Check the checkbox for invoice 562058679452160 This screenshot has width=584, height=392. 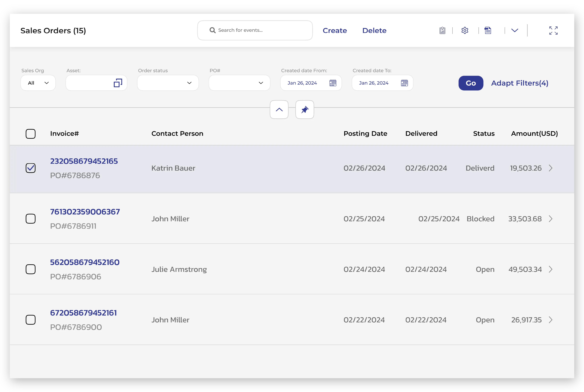[x=30, y=269]
